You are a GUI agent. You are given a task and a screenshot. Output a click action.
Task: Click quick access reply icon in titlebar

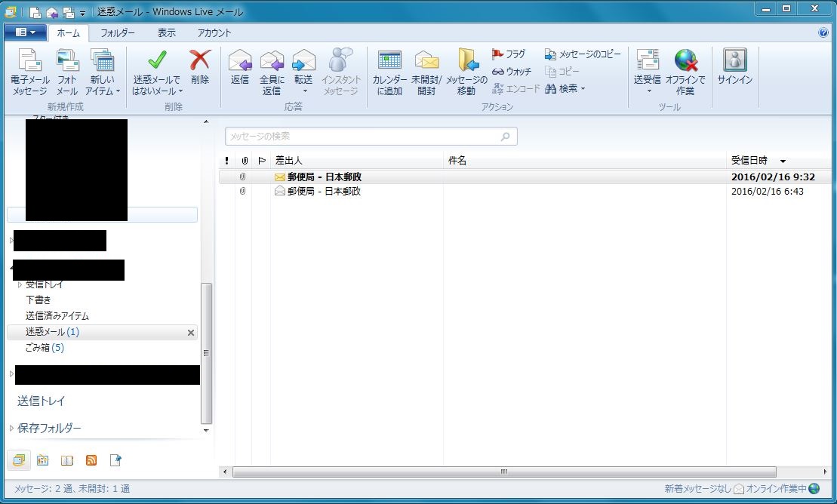pos(52,12)
